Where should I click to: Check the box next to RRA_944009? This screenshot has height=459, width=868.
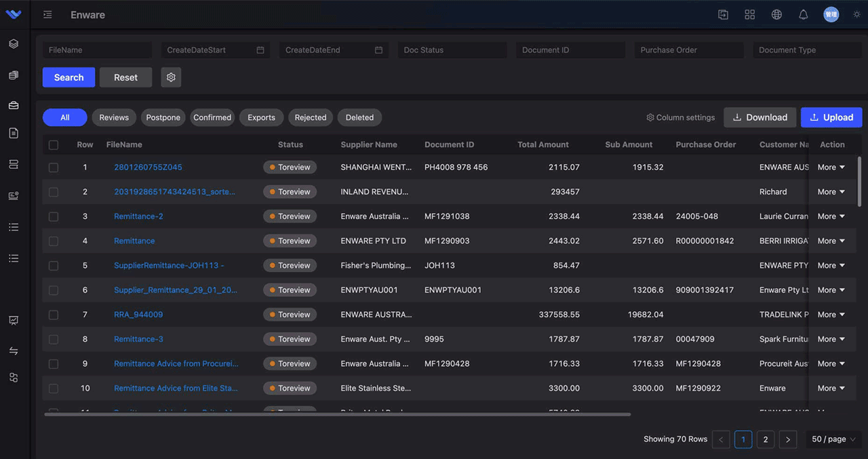(x=53, y=314)
